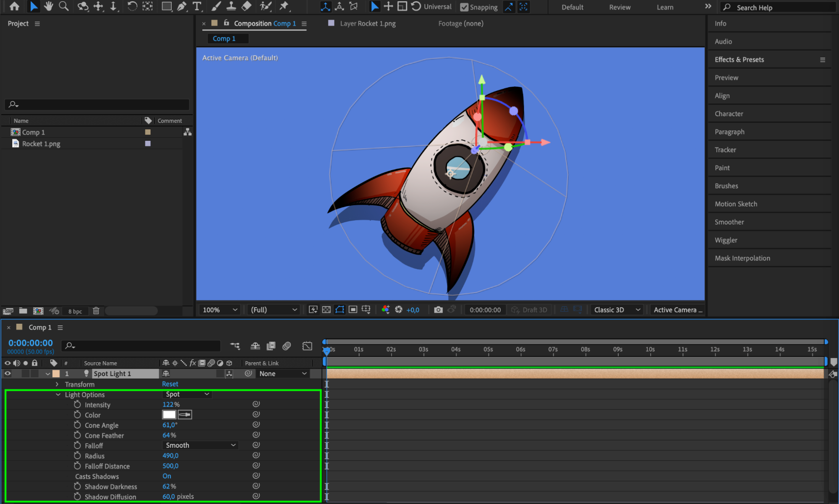Click the Home icon
Image resolution: width=839 pixels, height=504 pixels.
pos(14,6)
